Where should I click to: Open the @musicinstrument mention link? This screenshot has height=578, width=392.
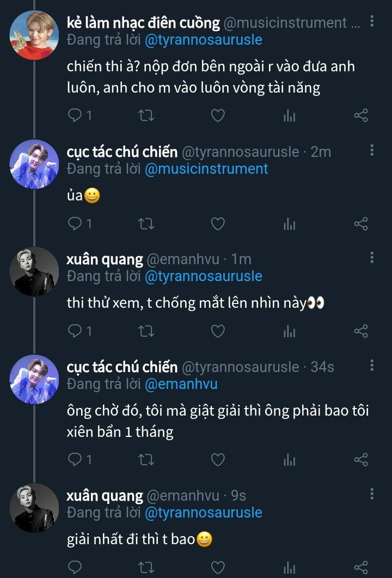click(206, 169)
